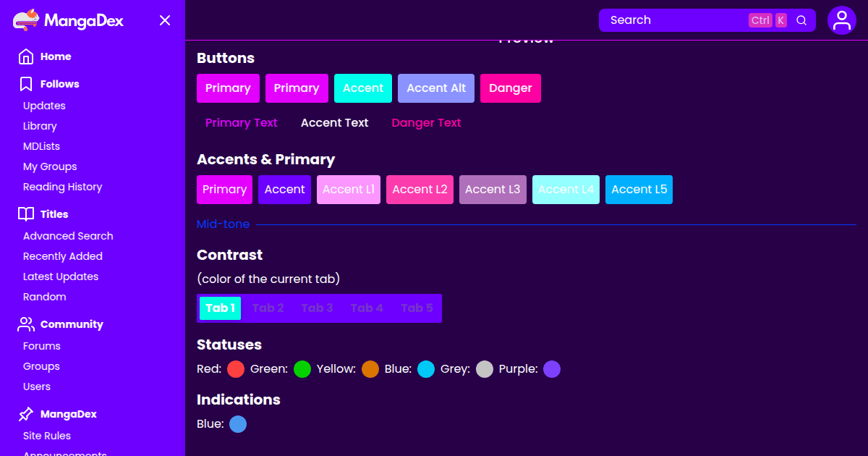Select Tab 1 in Contrast section
Screen dimensions: 868x456
(220, 308)
